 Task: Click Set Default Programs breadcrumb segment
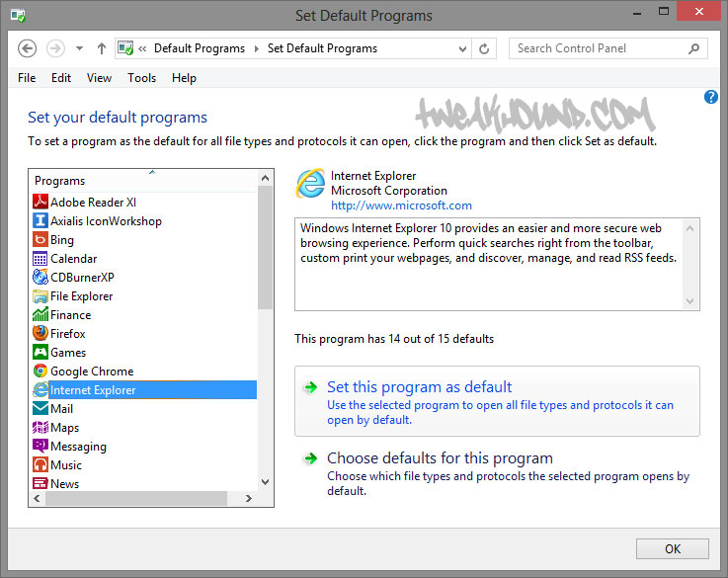322,48
